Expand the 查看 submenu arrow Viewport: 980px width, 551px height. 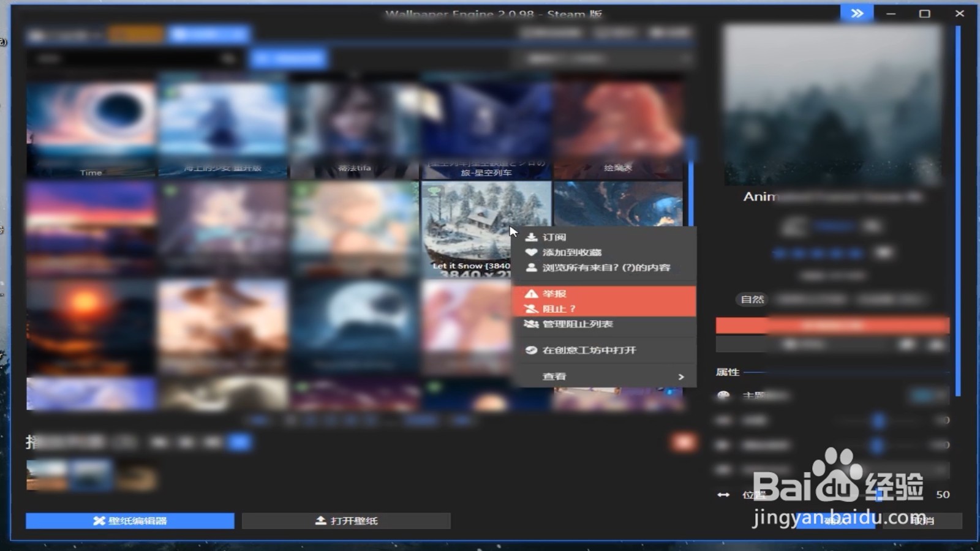pyautogui.click(x=680, y=377)
